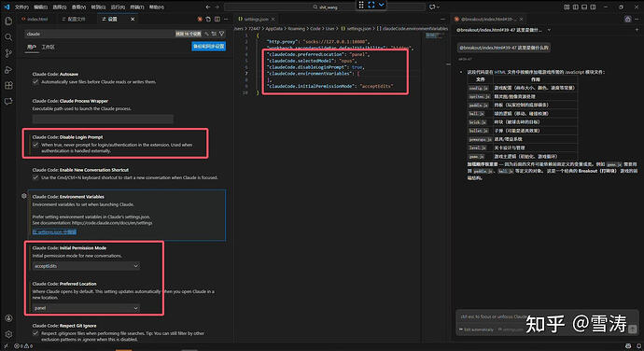The width and height of the screenshot is (644, 351).
Task: Toggle Enable New Conversation Shortcut checkbox
Action: coord(35,177)
